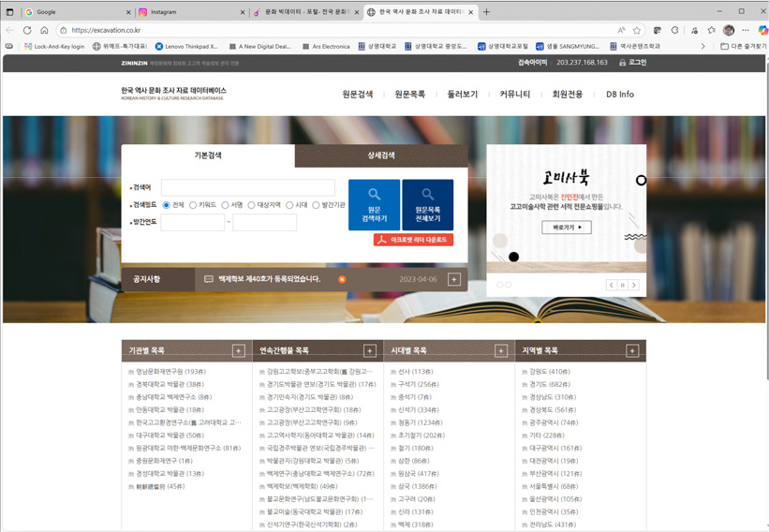Open Lenovo Thinkpad bookmark
Viewport: 769px width, 532px height.
pyautogui.click(x=186, y=47)
